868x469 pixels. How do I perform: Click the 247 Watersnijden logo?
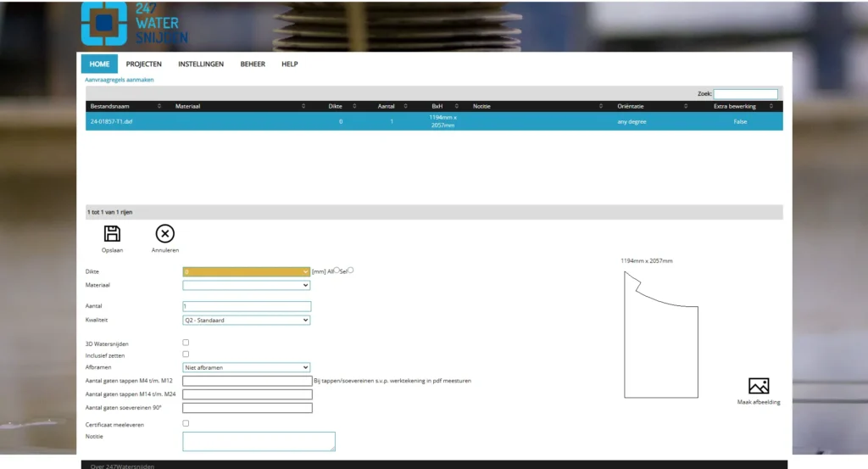coord(134,23)
